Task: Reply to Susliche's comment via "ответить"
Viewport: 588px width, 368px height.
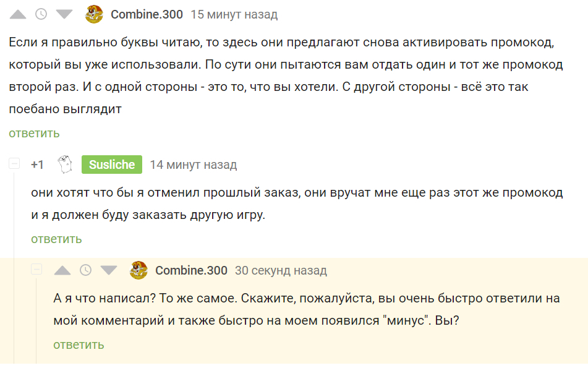Action: [x=56, y=239]
